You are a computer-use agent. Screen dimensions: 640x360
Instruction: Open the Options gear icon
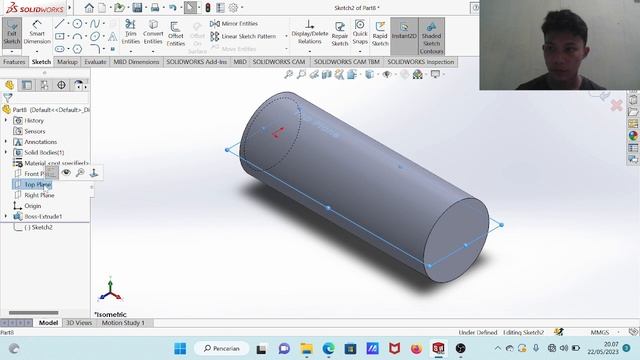pyautogui.click(x=233, y=7)
